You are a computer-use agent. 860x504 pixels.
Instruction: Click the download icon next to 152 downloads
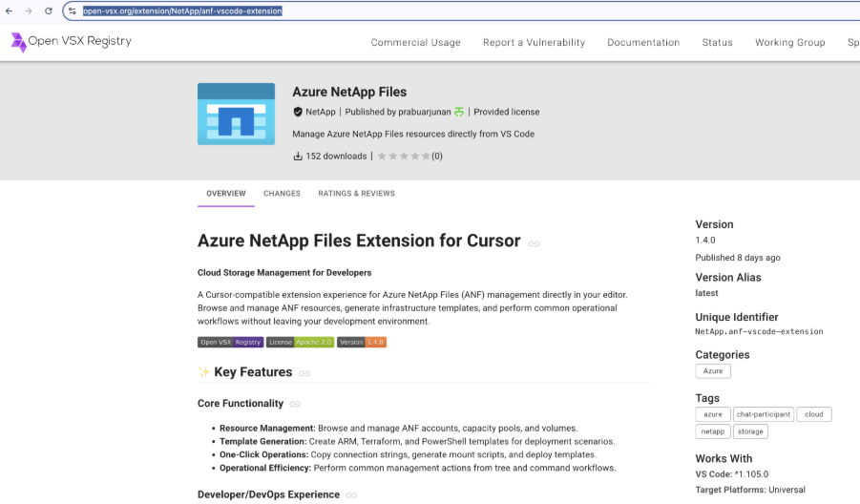coord(298,157)
